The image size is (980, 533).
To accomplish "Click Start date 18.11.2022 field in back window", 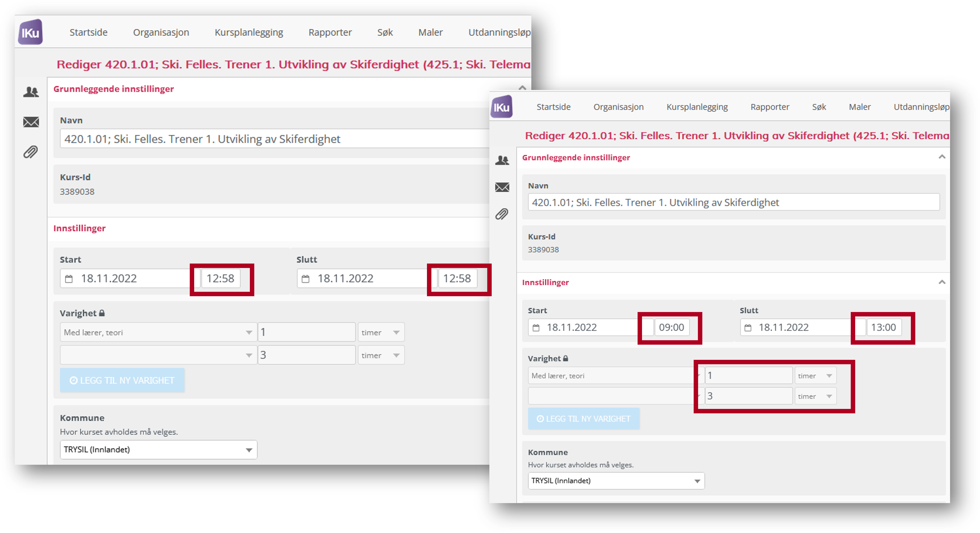I will (x=130, y=278).
